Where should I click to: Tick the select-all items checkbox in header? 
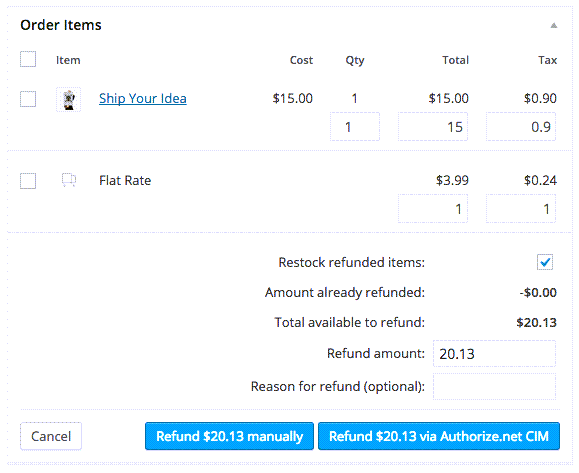[x=28, y=59]
